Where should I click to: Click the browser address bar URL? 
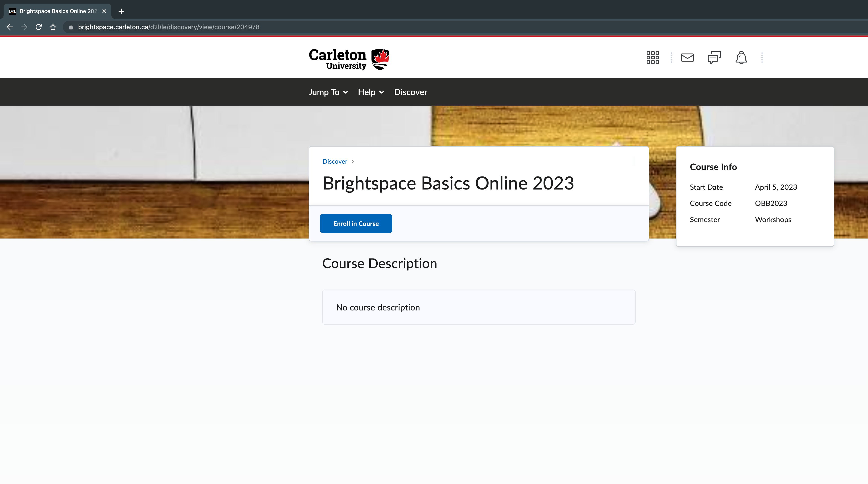(x=168, y=27)
